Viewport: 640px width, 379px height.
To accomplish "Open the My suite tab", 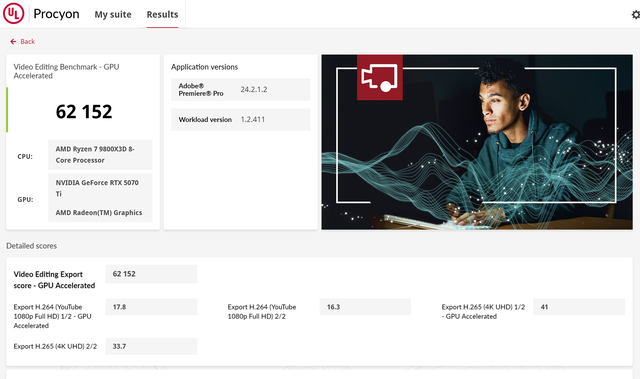I will [113, 15].
